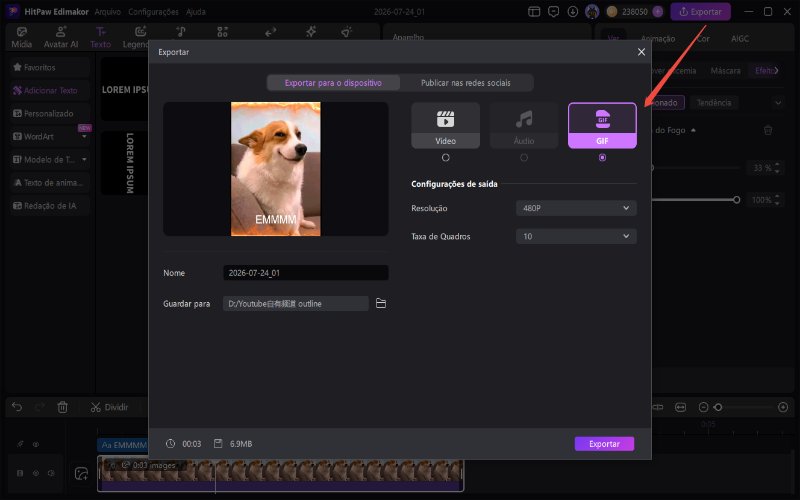The image size is (800, 500).
Task: Toggle eye visibility of text track
Action: (36, 444)
